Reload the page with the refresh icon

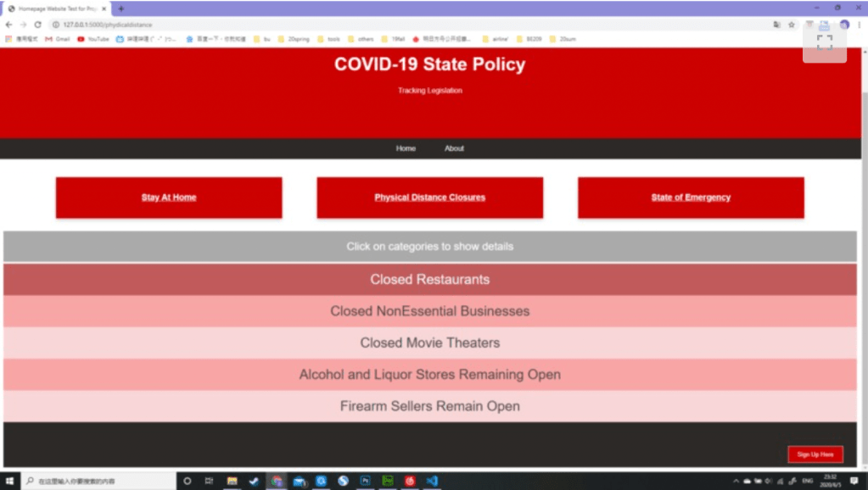[37, 25]
